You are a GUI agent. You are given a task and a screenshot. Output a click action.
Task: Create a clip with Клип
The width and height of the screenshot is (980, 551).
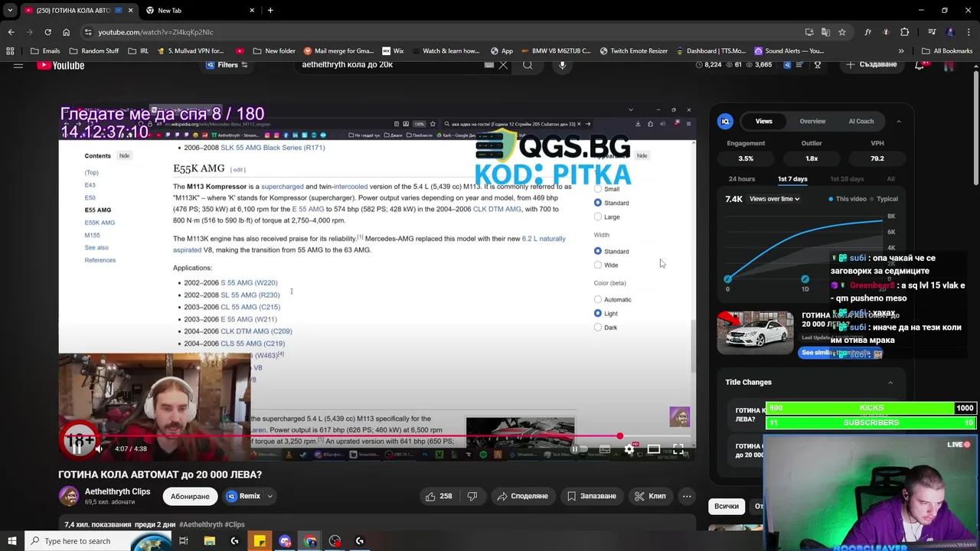(x=650, y=496)
